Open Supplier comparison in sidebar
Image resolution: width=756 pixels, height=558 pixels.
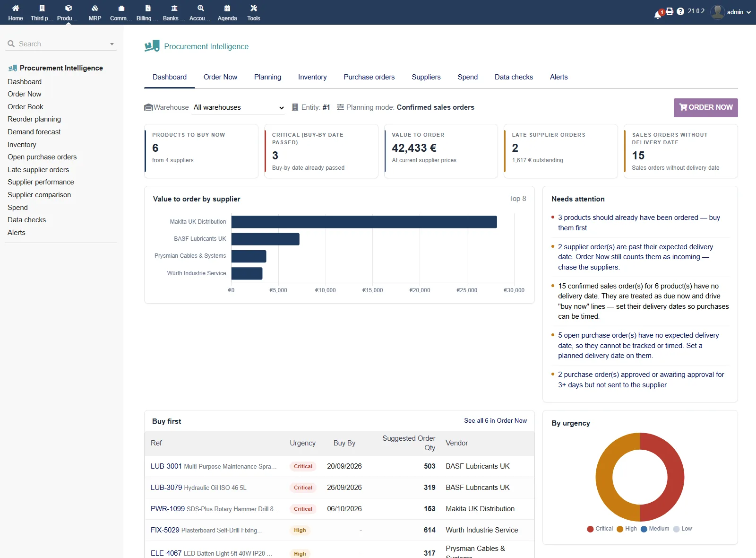pos(39,195)
